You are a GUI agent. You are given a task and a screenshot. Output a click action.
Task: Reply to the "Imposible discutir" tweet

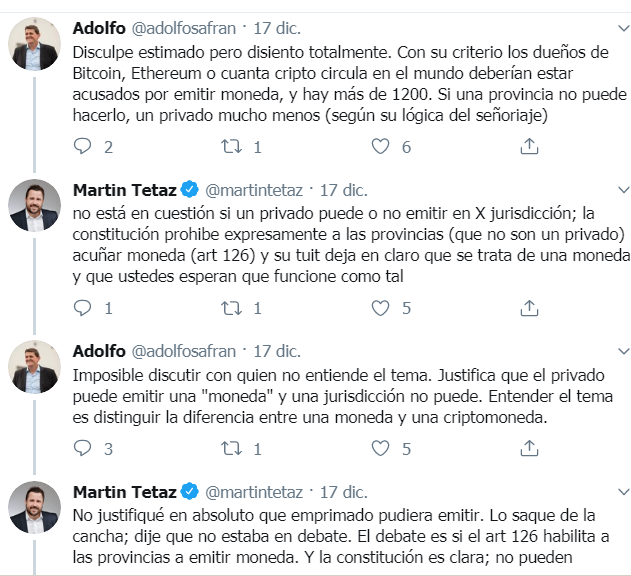(83, 449)
